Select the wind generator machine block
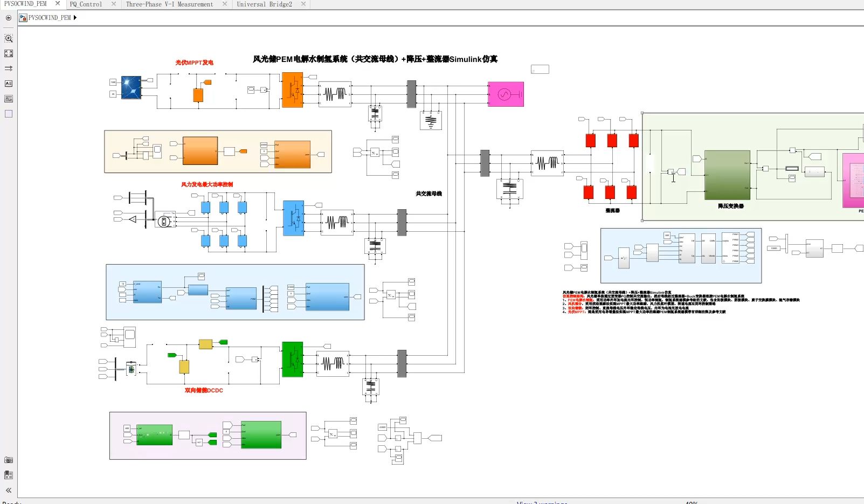The height and width of the screenshot is (504, 864). coord(164,221)
